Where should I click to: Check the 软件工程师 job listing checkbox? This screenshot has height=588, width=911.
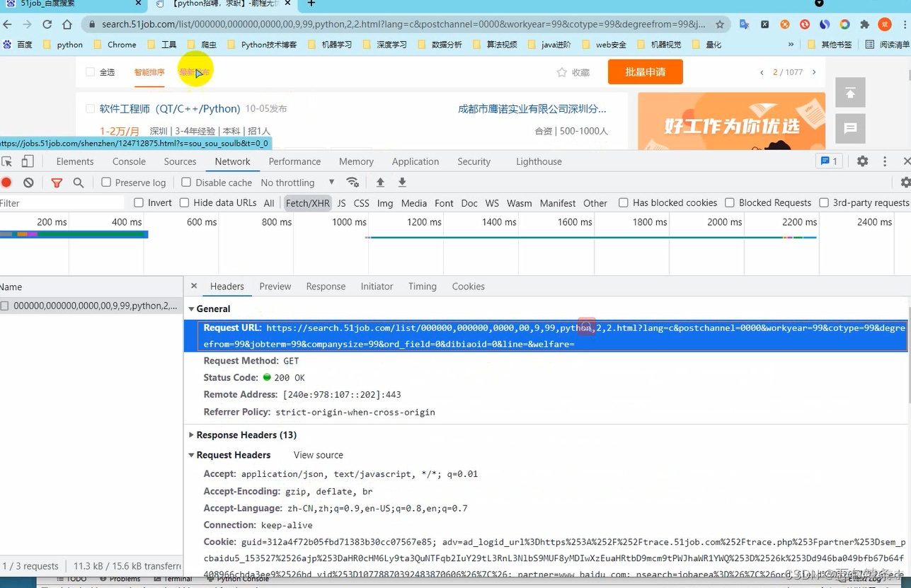pyautogui.click(x=90, y=109)
